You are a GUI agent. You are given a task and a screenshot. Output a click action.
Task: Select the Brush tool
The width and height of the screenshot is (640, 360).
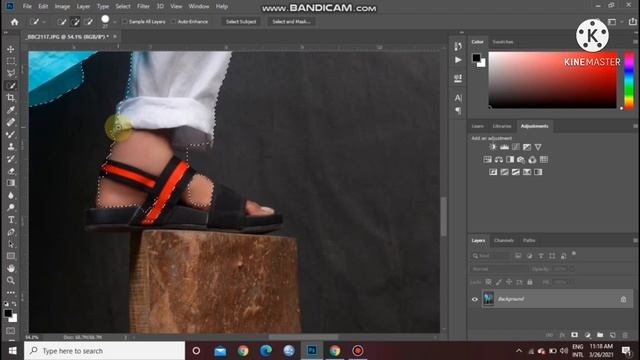coord(11,134)
